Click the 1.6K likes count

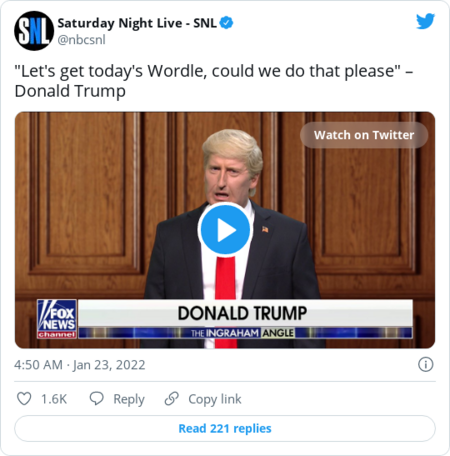tap(54, 399)
